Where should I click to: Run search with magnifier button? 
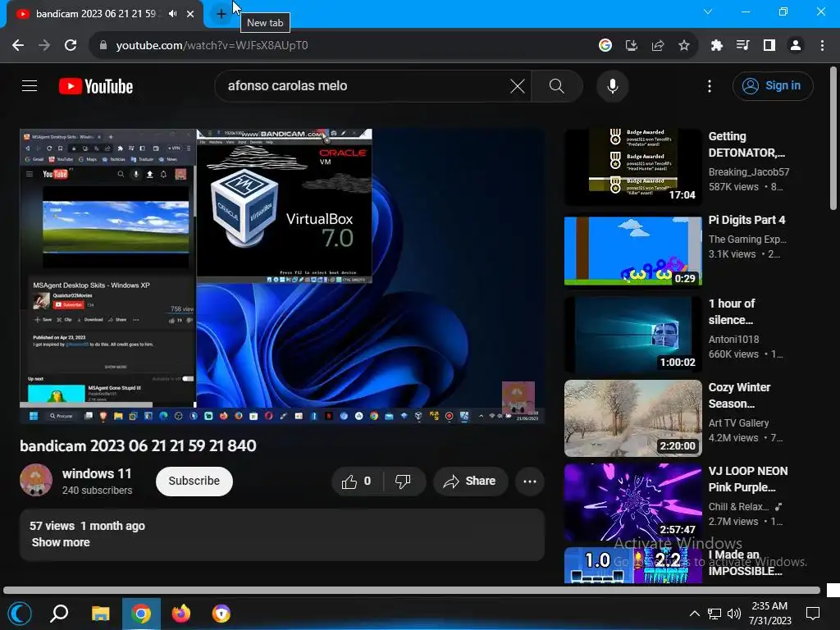click(x=557, y=85)
